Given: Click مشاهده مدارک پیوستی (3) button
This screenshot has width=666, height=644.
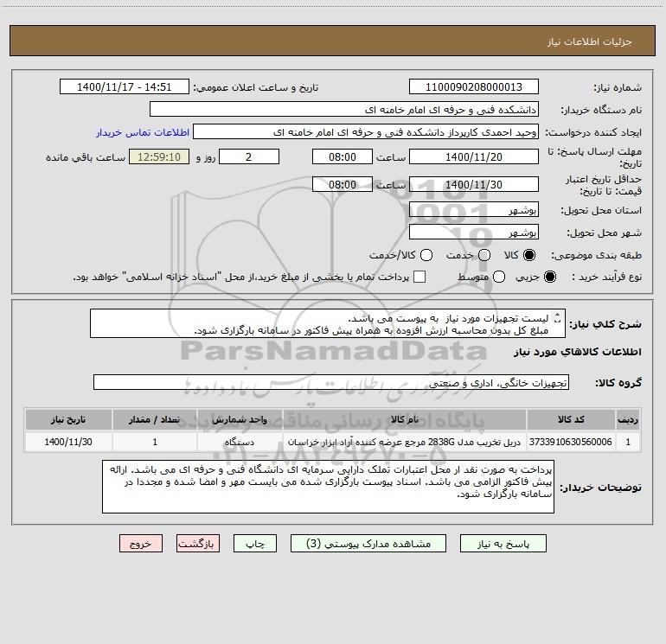Looking at the screenshot, I should (368, 544).
